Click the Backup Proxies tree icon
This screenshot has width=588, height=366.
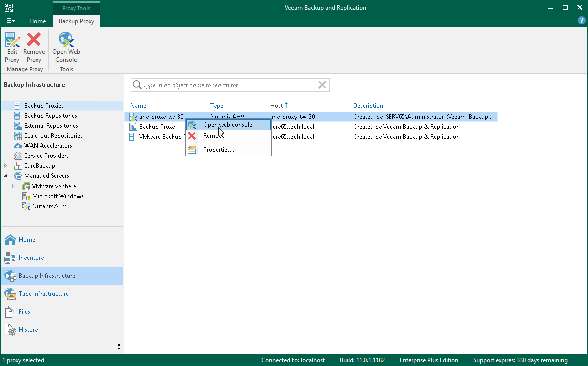[x=17, y=106]
